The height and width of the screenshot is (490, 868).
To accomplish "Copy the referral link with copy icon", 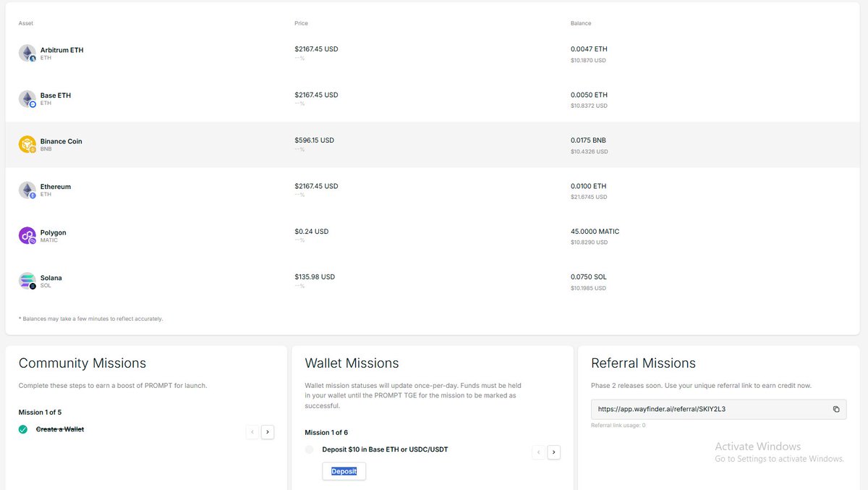I will pos(836,409).
